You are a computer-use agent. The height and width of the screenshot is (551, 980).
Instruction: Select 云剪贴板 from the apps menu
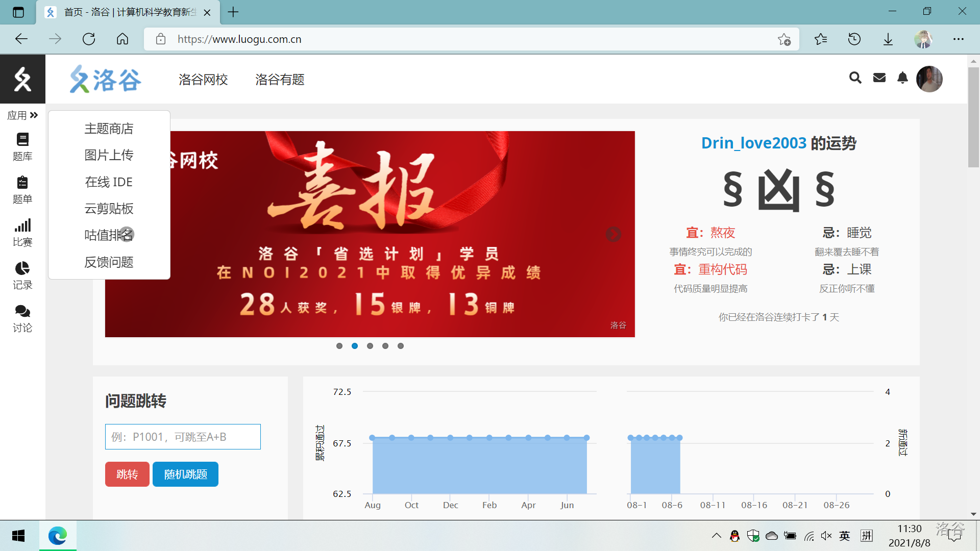pyautogui.click(x=109, y=209)
